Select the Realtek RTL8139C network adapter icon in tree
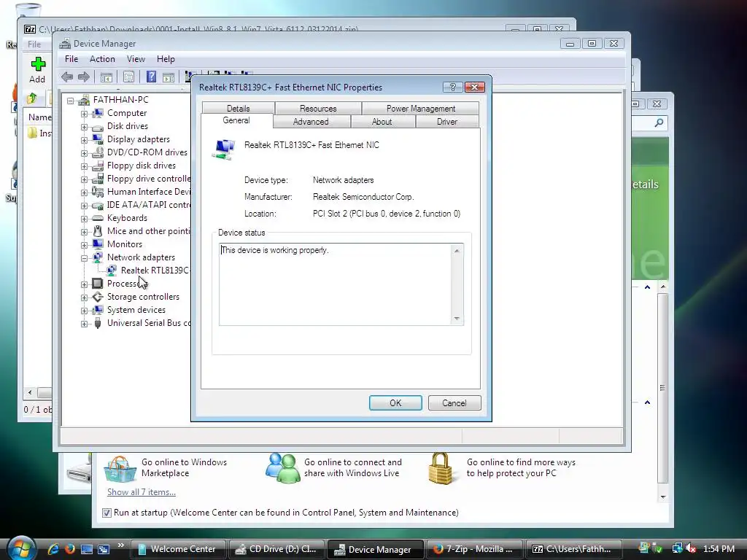 click(x=112, y=271)
